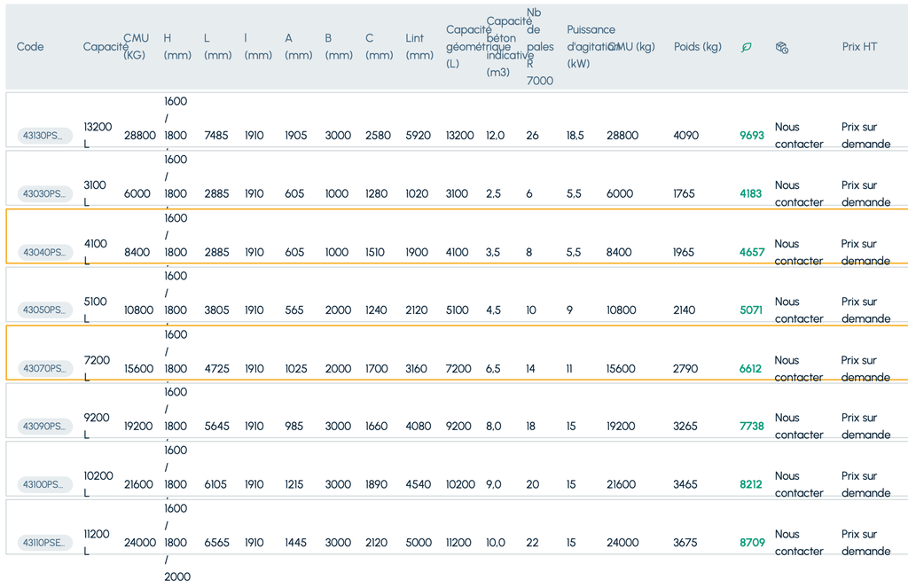This screenshot has height=588, width=908.
Task: Click 'Prix sur demande' in the 3100 L row
Action: 865,193
